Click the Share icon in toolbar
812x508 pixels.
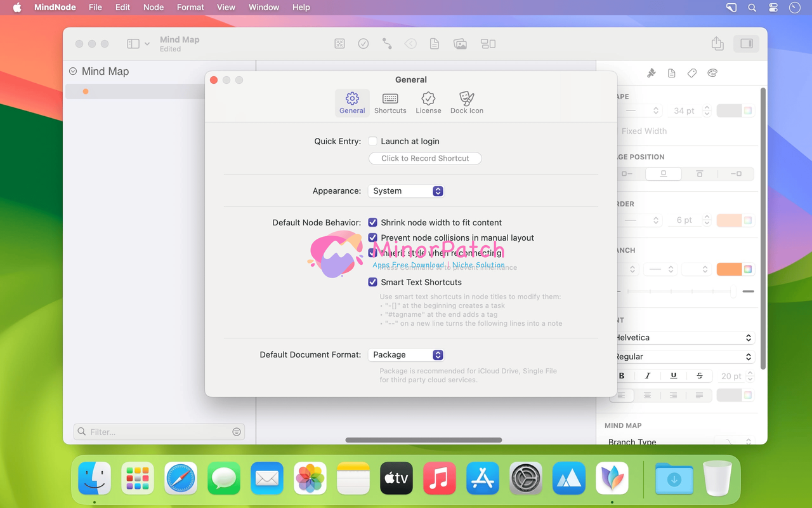[717, 43]
